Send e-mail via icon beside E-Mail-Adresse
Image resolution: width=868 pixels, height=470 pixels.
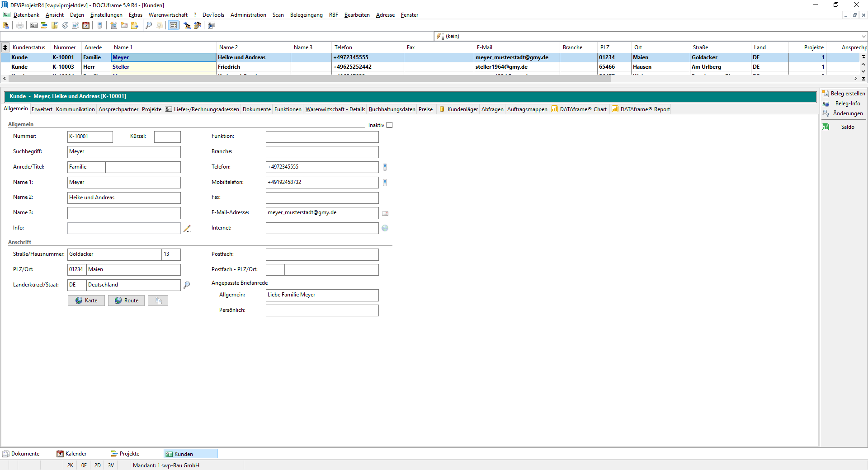click(x=385, y=213)
